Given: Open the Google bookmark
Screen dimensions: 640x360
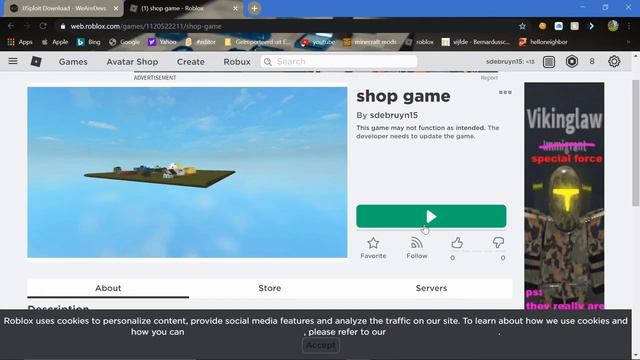Looking at the screenshot, I should coord(124,42).
